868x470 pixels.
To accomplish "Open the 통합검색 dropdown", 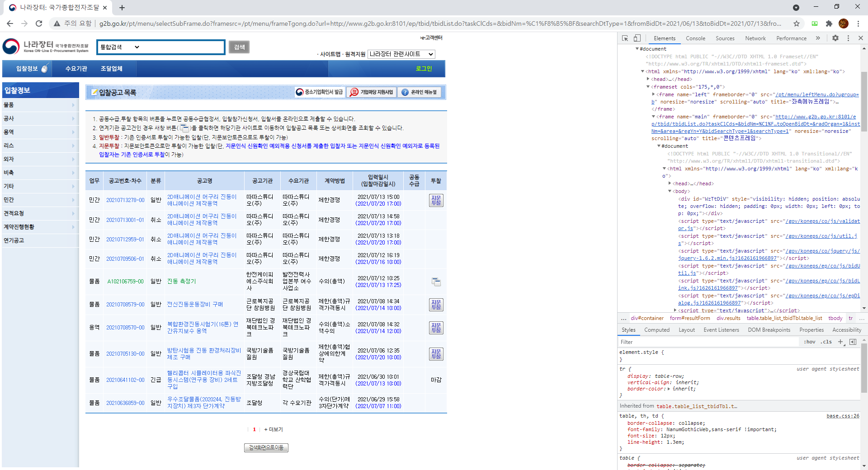I will [x=120, y=47].
